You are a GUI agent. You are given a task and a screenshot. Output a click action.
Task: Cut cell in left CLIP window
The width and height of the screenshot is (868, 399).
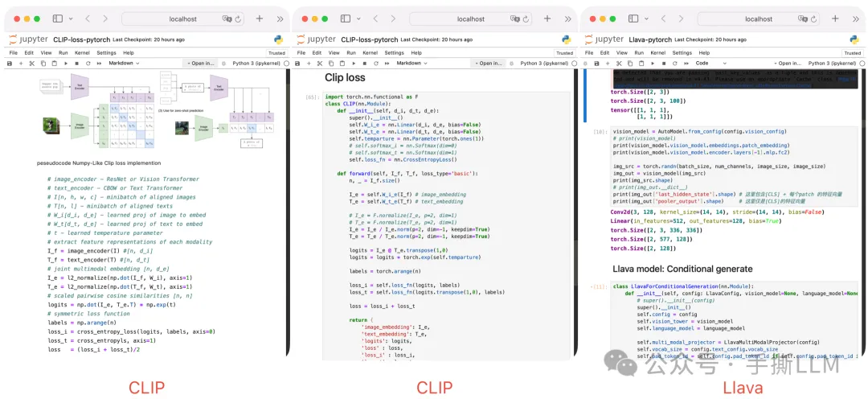[32, 64]
